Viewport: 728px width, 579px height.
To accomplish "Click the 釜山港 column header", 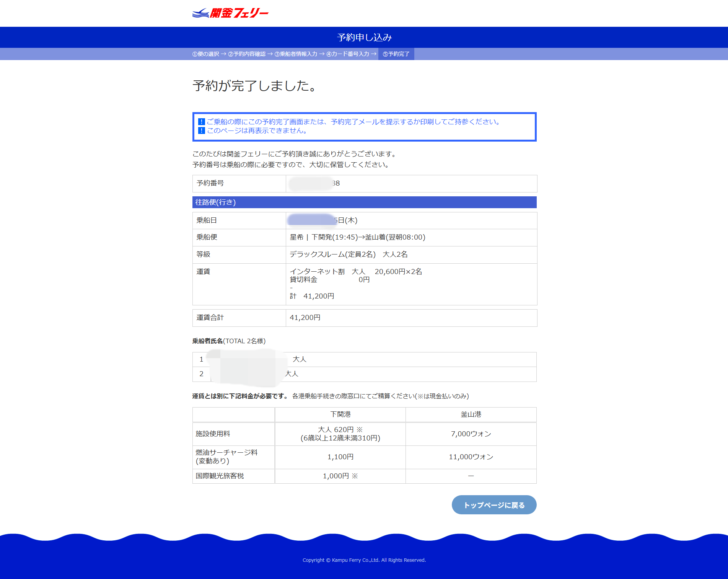I will 471,414.
